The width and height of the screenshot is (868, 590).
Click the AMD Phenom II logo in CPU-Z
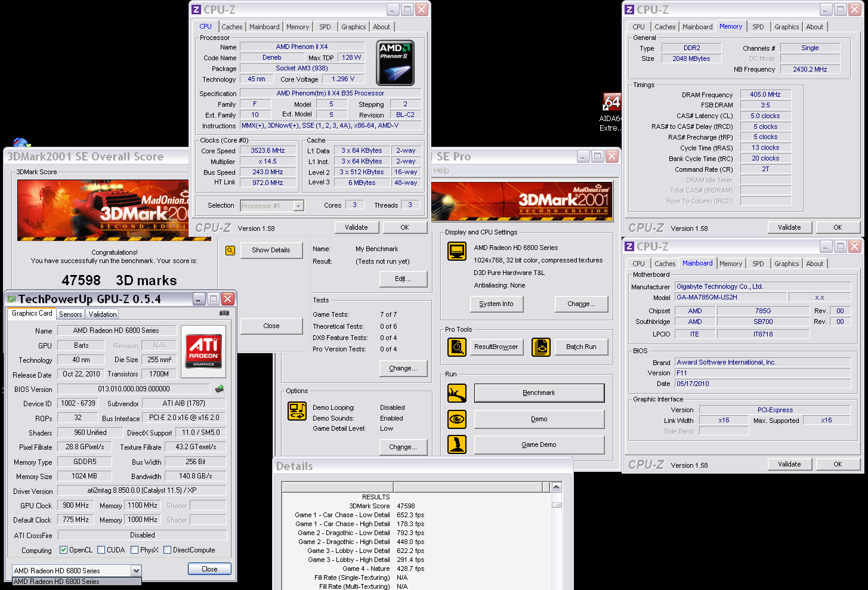[x=395, y=63]
